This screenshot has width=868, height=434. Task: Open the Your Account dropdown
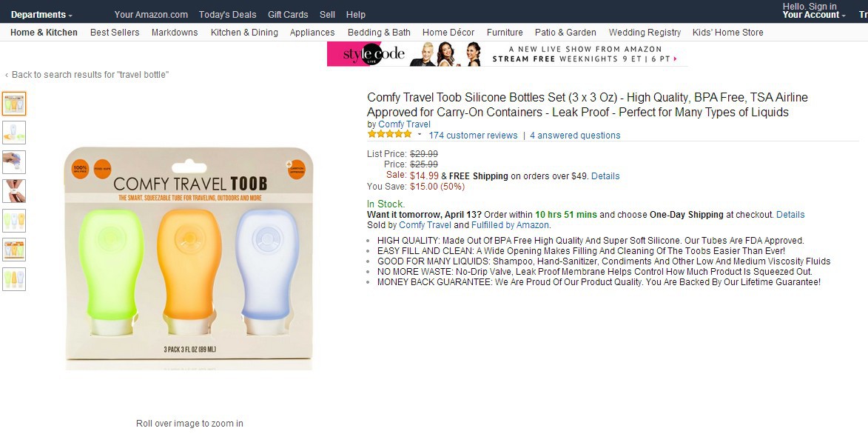pos(814,15)
